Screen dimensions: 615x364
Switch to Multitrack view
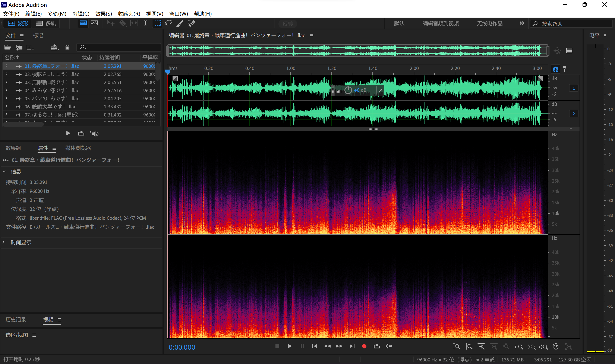coord(46,23)
